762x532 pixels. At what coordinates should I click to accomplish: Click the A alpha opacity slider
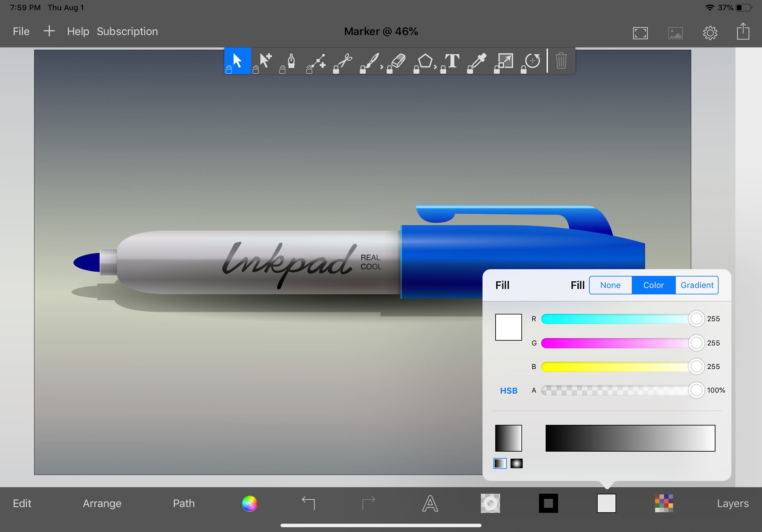[622, 390]
